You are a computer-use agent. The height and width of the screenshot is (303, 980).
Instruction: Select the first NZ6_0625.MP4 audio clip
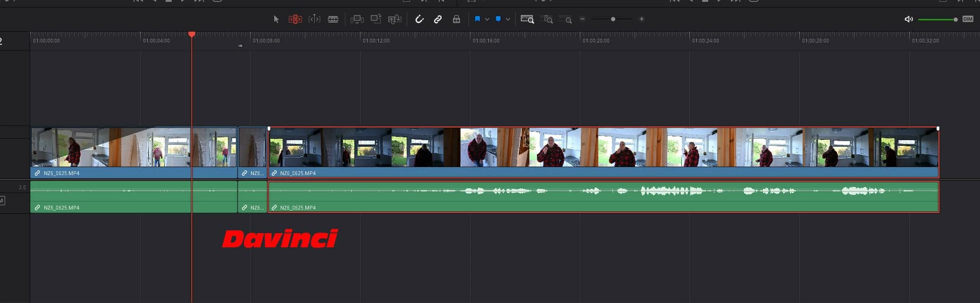pos(134,197)
